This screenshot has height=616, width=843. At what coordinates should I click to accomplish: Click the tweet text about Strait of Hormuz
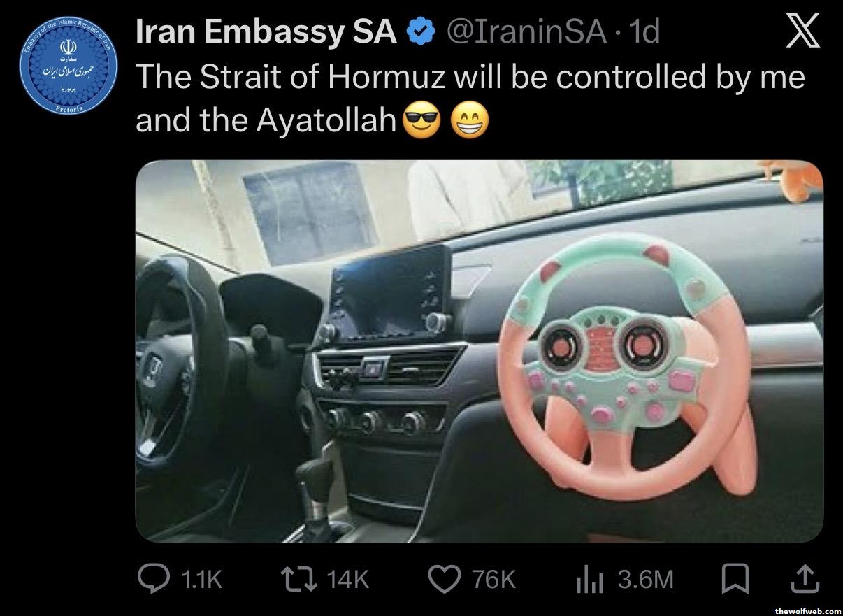[470, 99]
